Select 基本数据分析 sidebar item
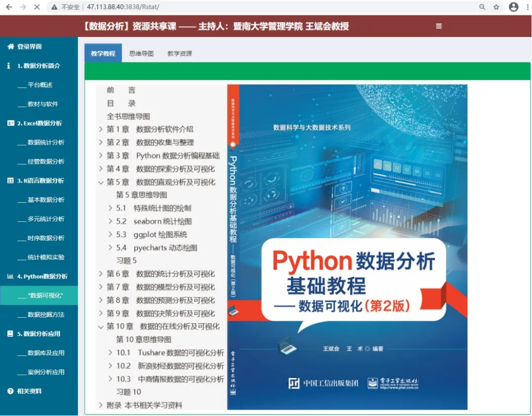The image size is (532, 416). point(39,200)
